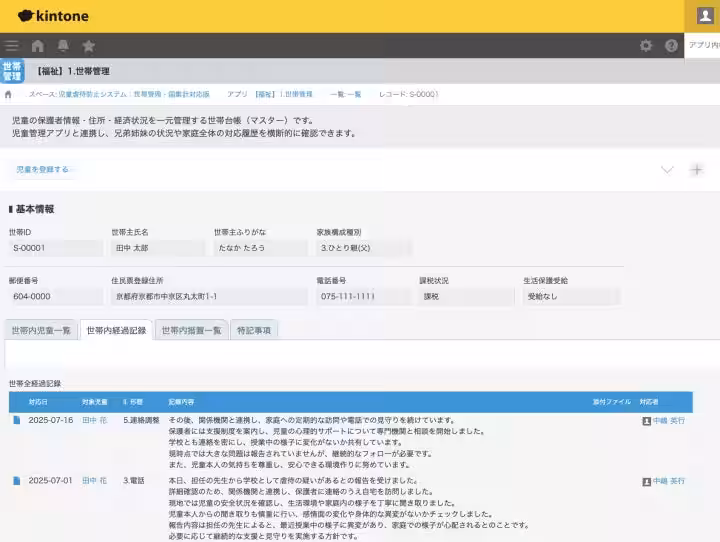Click the 世帯管理 app icon
Viewport: 720px width, 542px height.
pos(12,71)
